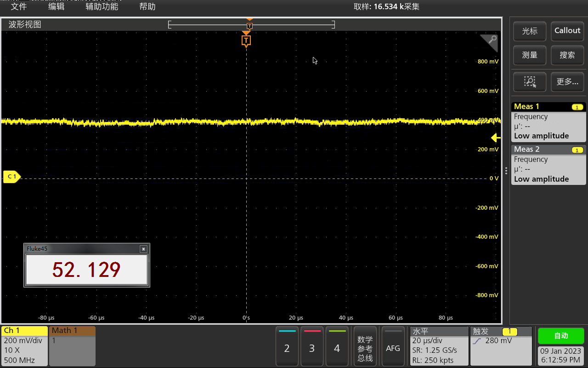Click the 测量 measure button
The width and height of the screenshot is (588, 368).
point(530,55)
